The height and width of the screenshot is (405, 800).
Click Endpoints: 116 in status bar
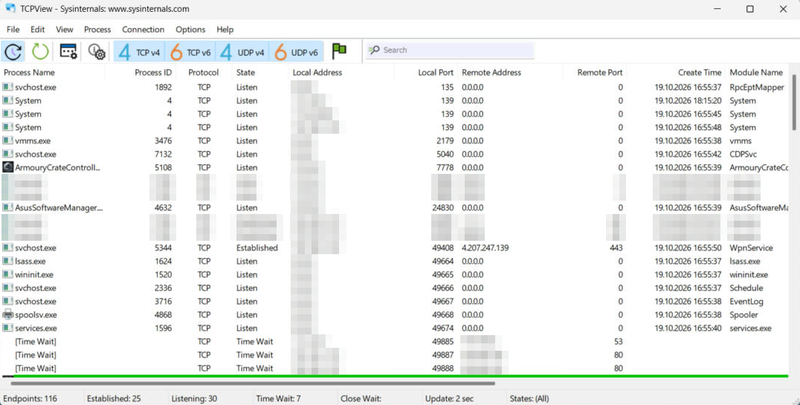point(30,398)
